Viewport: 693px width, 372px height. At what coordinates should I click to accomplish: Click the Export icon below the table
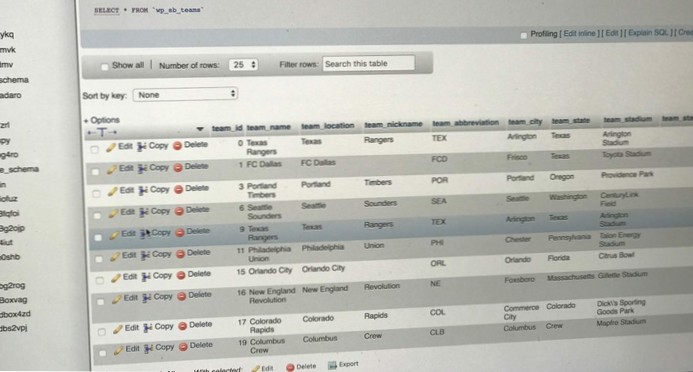(x=332, y=365)
